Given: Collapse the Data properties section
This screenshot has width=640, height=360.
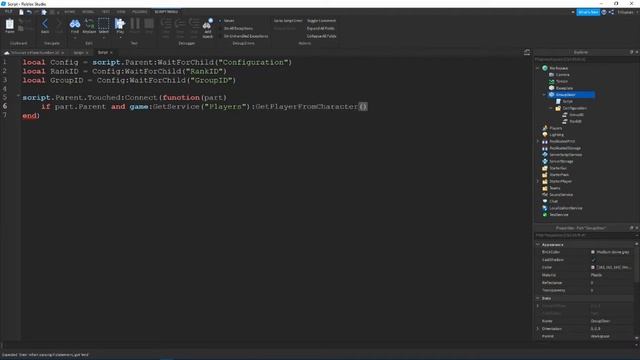Looking at the screenshot, I should coord(538,298).
